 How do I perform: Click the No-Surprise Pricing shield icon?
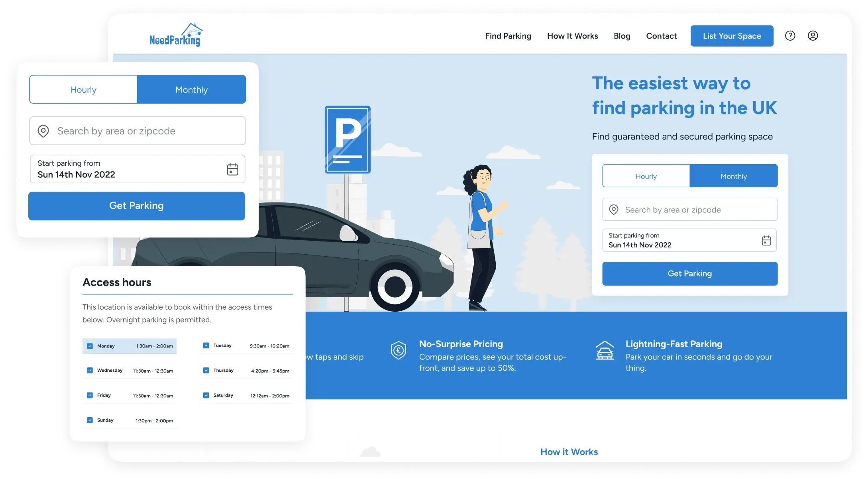click(x=398, y=351)
